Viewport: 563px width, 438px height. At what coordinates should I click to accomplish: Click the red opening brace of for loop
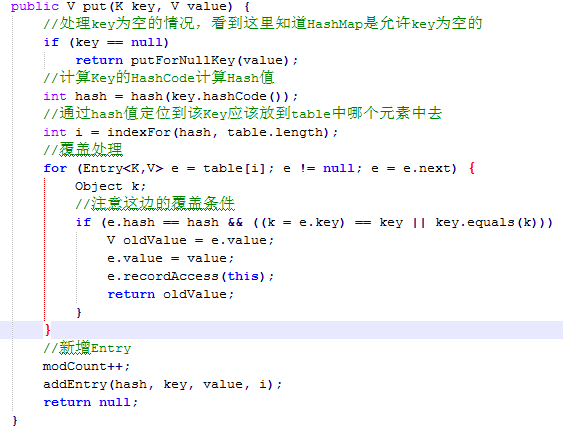pos(472,168)
